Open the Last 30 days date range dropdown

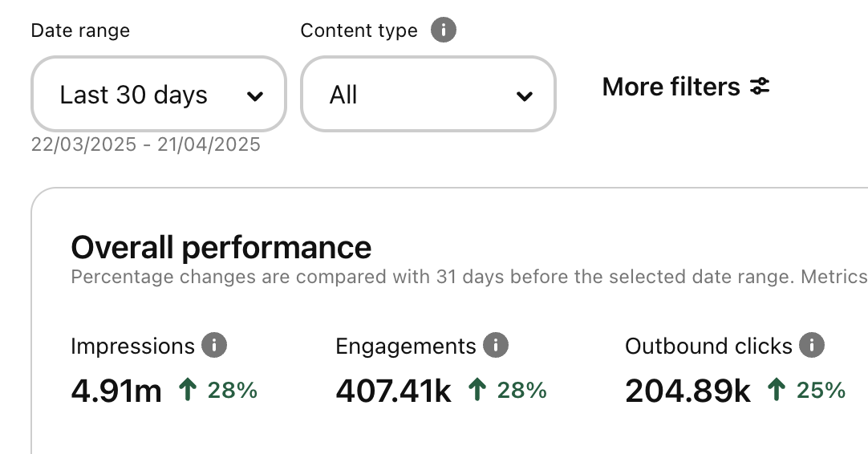159,94
